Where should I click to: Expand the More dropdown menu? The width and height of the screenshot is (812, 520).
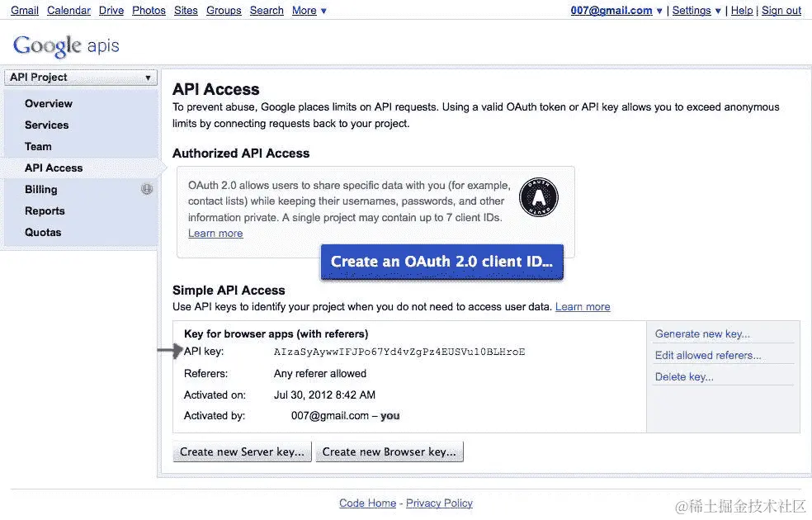tap(309, 11)
